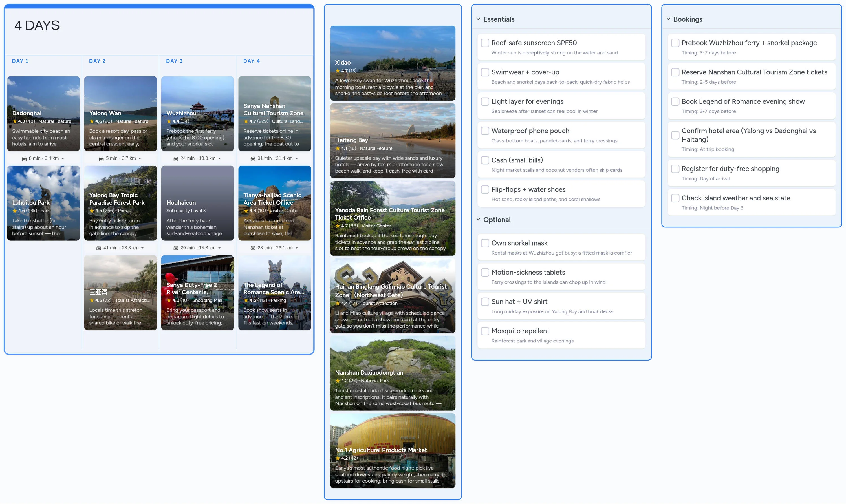
Task: Click car icon beside 31 min · 21.4 km
Action: [253, 159]
